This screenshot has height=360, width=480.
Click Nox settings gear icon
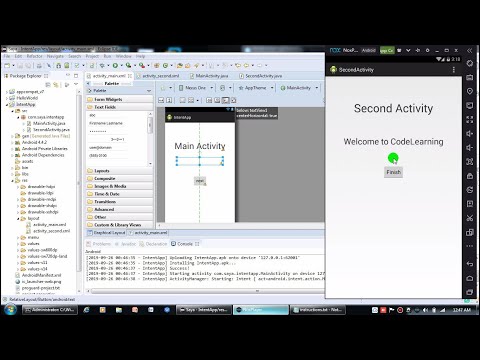(428, 50)
